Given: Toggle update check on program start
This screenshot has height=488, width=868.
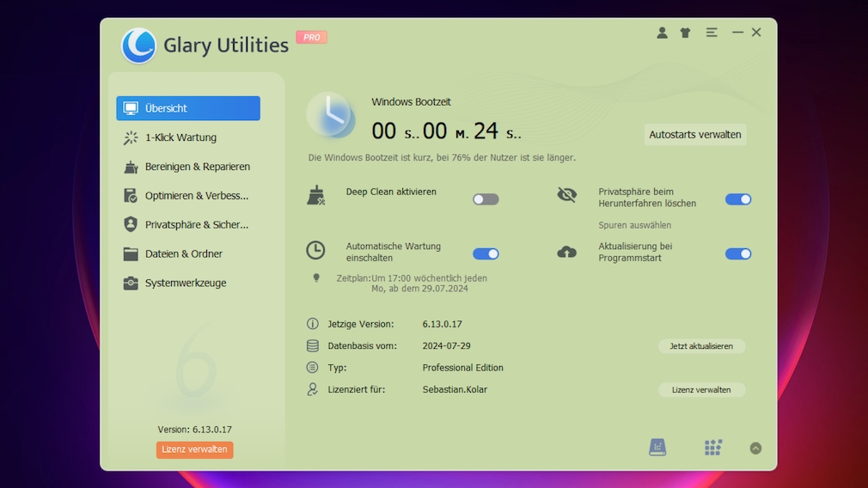Looking at the screenshot, I should pyautogui.click(x=738, y=253).
